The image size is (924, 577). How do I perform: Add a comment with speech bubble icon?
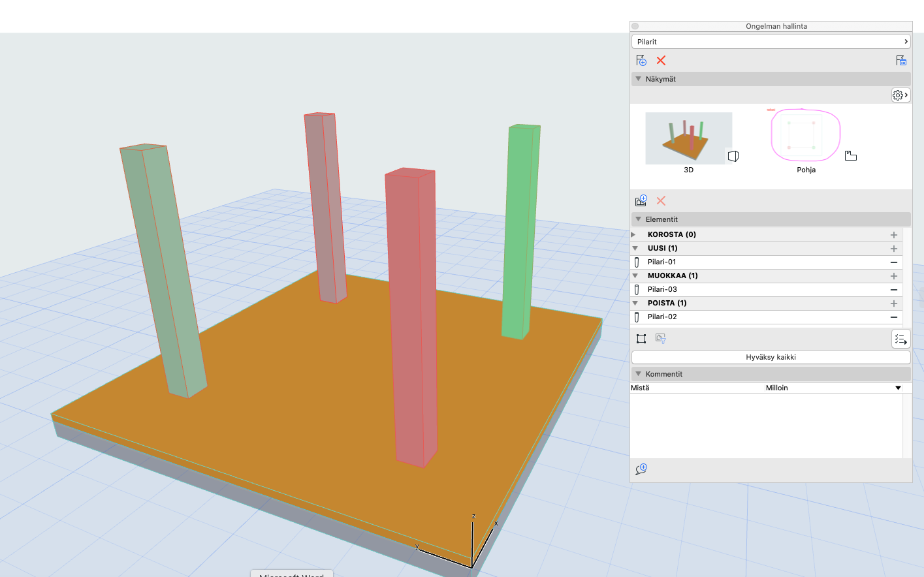point(641,469)
